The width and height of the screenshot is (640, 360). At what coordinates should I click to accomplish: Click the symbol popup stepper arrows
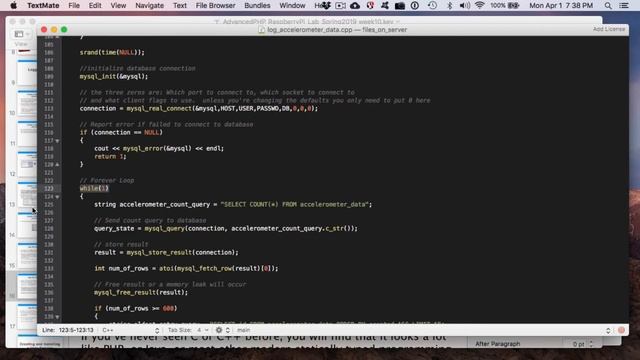608,330
